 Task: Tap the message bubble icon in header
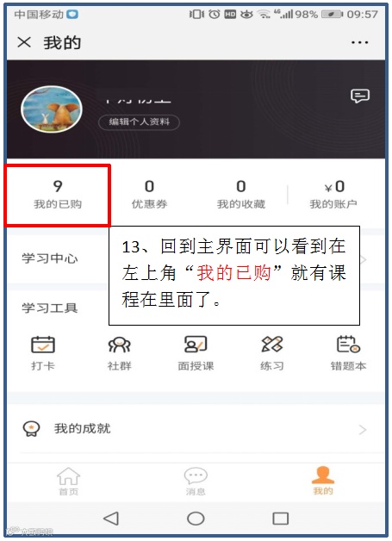360,96
